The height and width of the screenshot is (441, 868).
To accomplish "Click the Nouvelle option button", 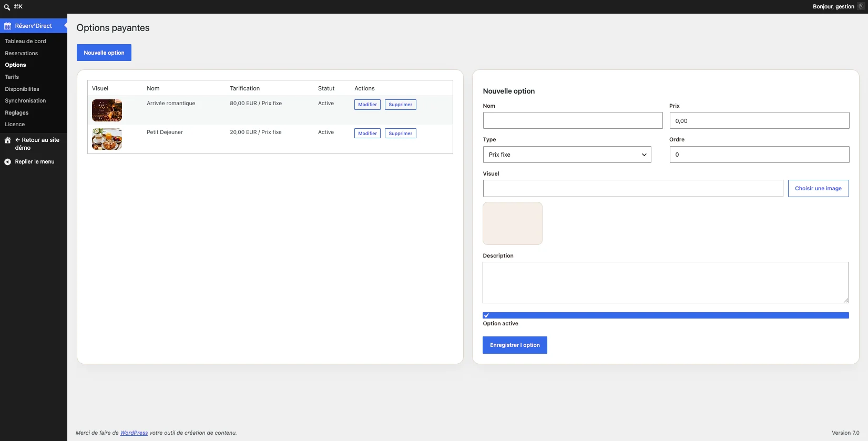I will [x=104, y=53].
